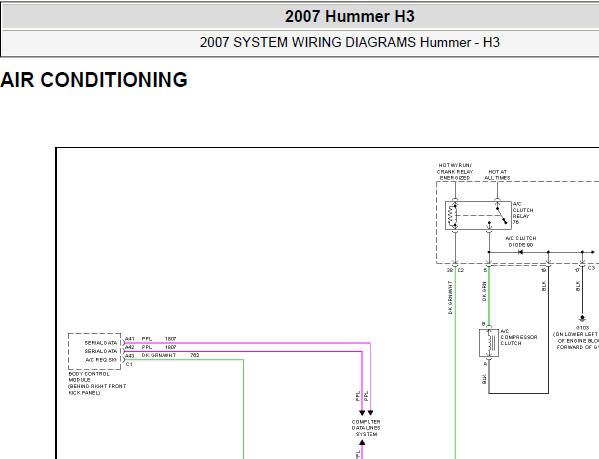The height and width of the screenshot is (459, 599).
Task: Click 'PPL' wire color beside A42
Action: (x=147, y=347)
